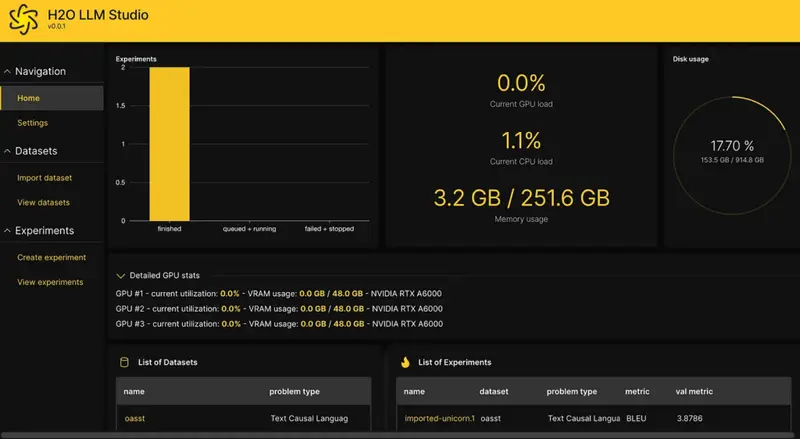800x439 pixels.
Task: Click the dataset column header in experiments table
Action: 493,392
